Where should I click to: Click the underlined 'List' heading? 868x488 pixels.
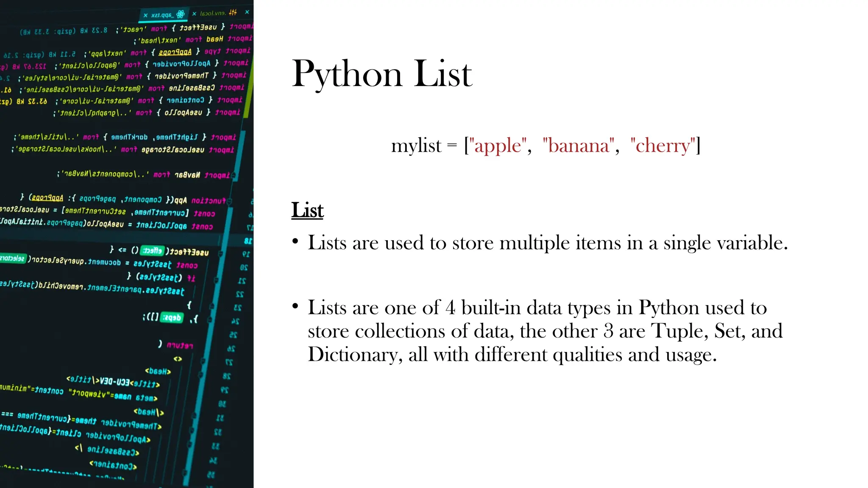[x=307, y=210]
